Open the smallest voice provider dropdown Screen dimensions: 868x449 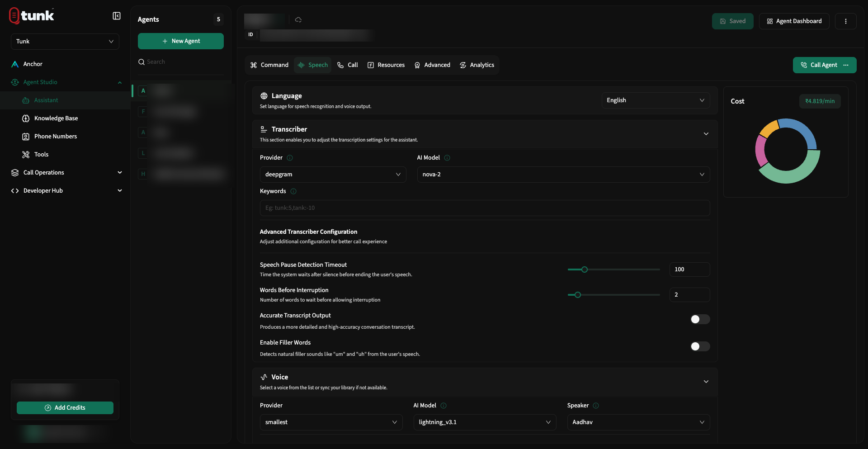click(x=331, y=422)
